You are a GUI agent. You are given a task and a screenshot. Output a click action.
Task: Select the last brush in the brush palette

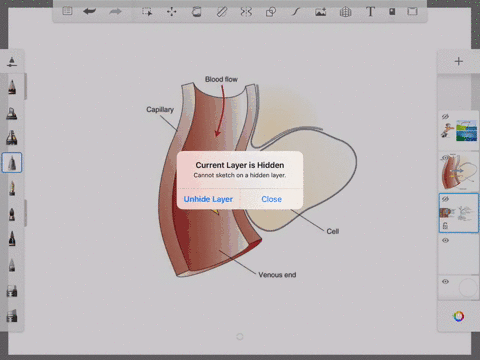[x=12, y=315]
